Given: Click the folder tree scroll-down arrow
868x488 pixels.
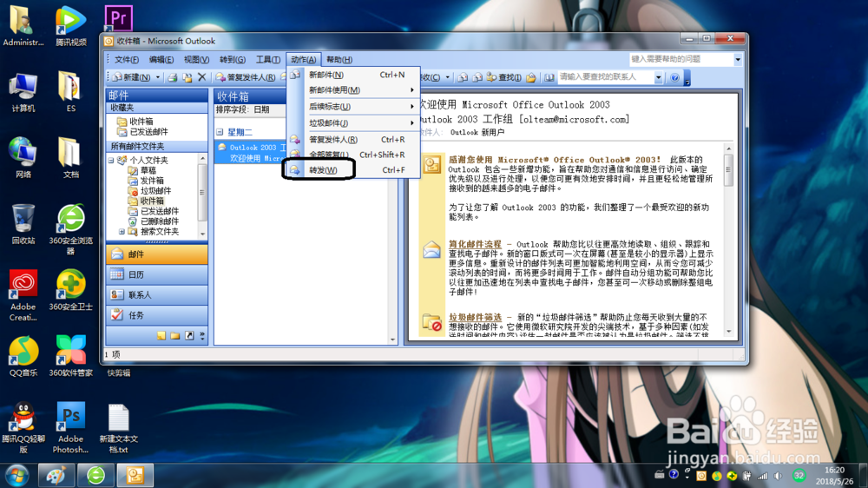Looking at the screenshot, I should tap(202, 234).
